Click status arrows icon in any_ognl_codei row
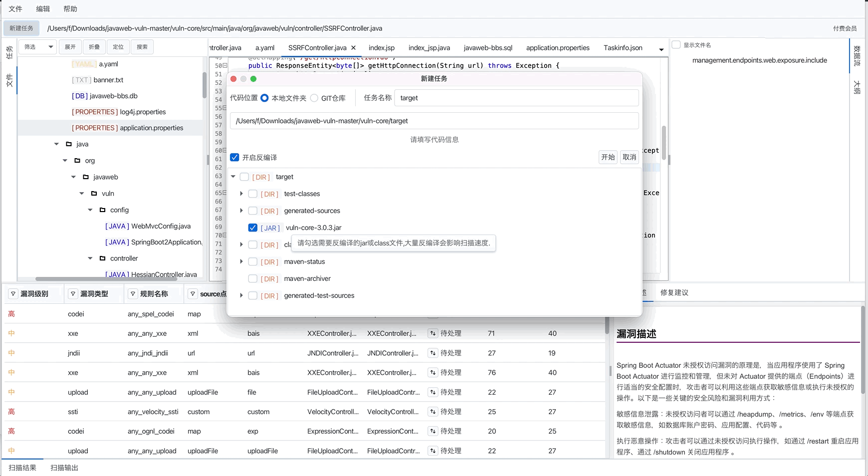This screenshot has width=868, height=476. point(433,431)
